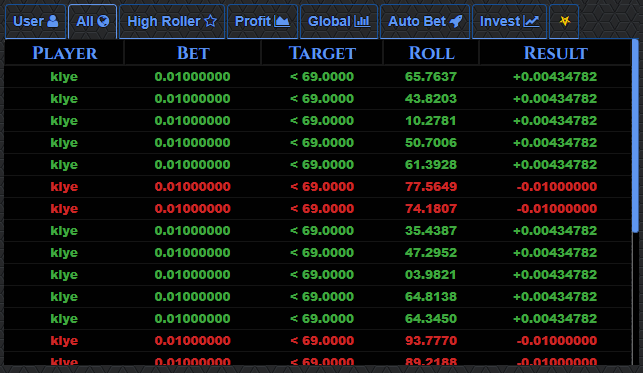Select the High Roller star icon
Screen dimensions: 643x373
coord(210,21)
